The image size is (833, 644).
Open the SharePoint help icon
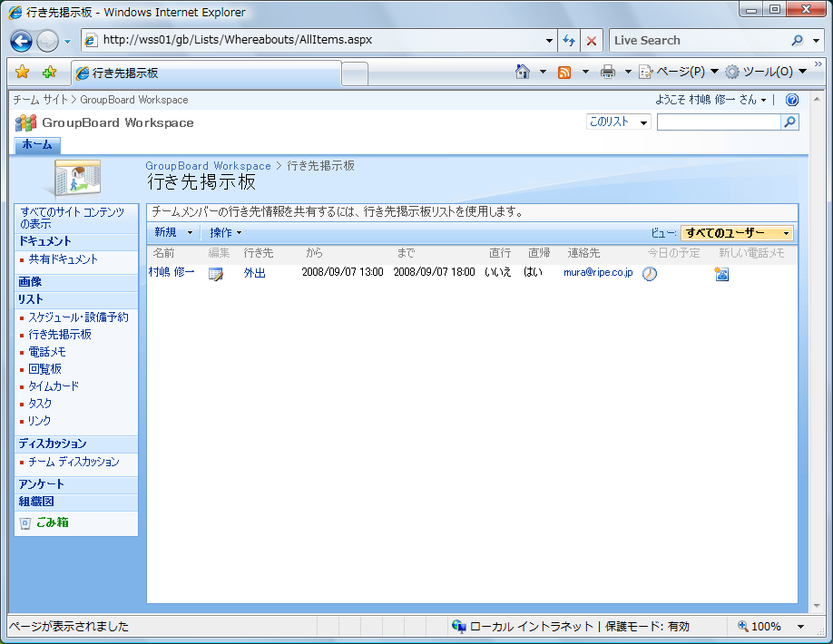791,100
